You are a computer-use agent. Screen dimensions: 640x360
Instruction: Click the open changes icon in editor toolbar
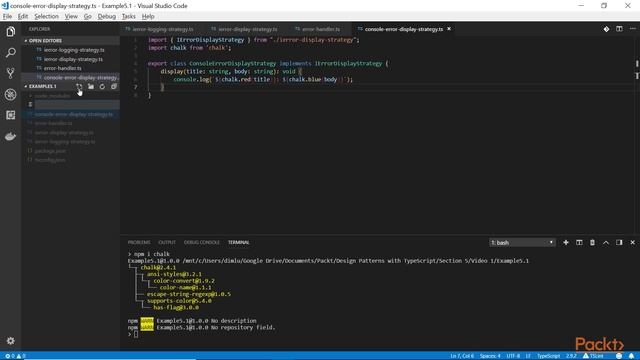606,29
